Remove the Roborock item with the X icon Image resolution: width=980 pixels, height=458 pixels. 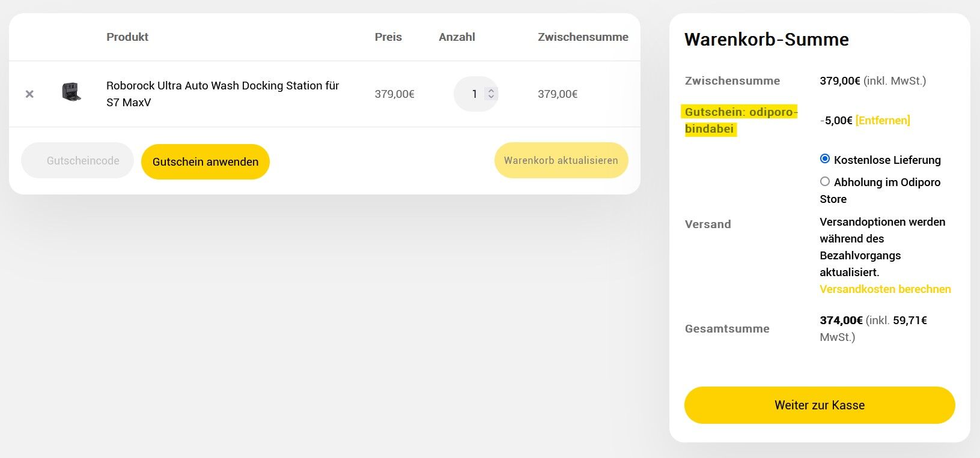[29, 94]
